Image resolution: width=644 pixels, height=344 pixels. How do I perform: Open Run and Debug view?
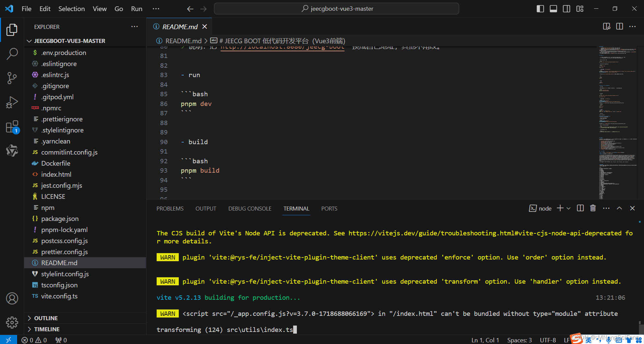coord(12,102)
